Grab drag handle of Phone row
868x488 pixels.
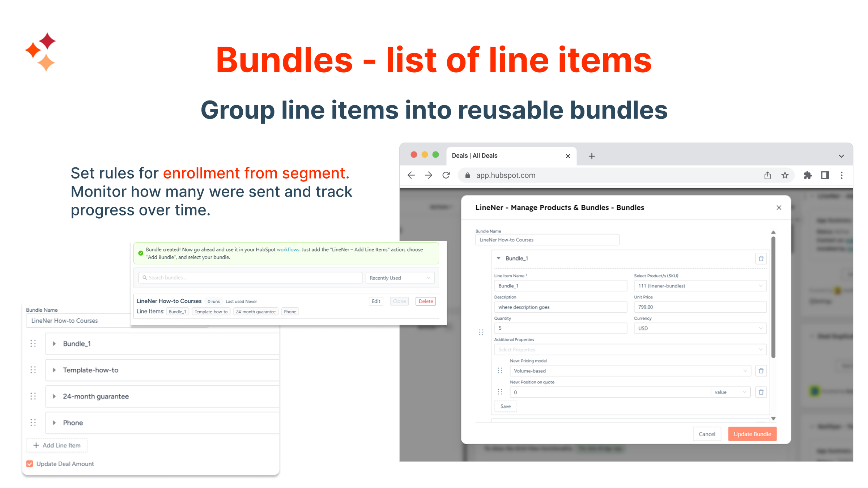point(33,422)
